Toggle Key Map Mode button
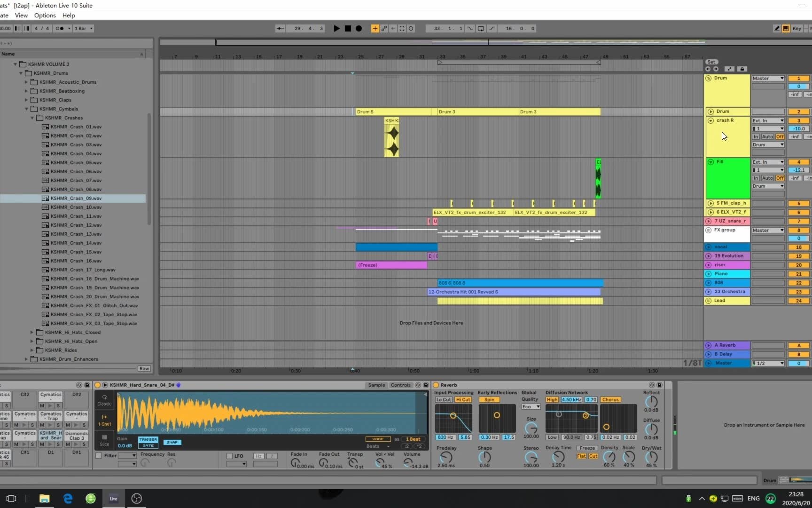This screenshot has width=812, height=508. (x=797, y=28)
